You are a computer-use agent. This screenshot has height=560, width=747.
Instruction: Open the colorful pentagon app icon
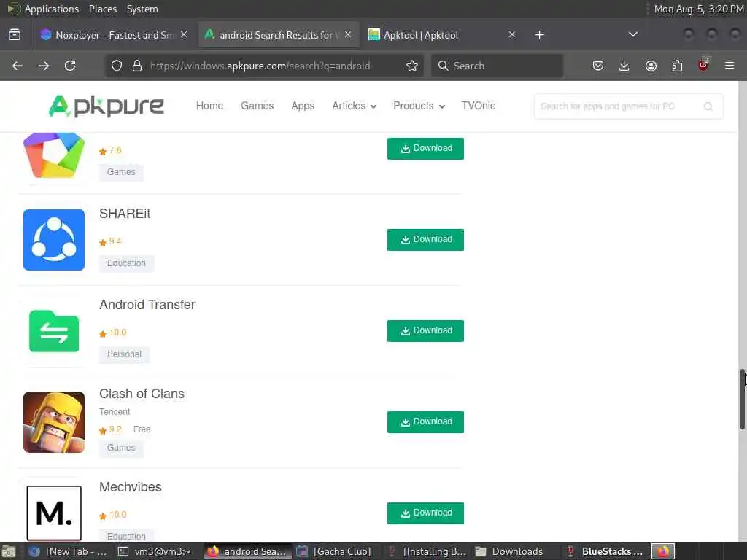coord(54,155)
